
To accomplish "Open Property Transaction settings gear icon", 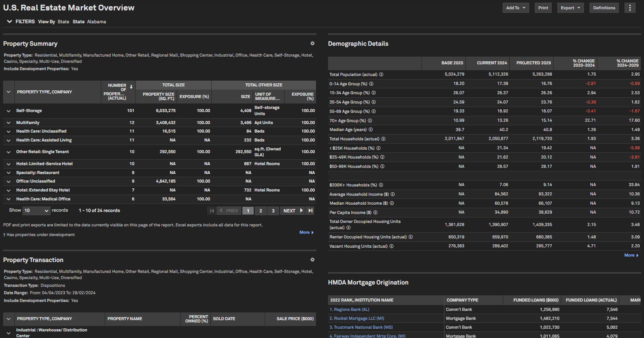I will pyautogui.click(x=312, y=260).
